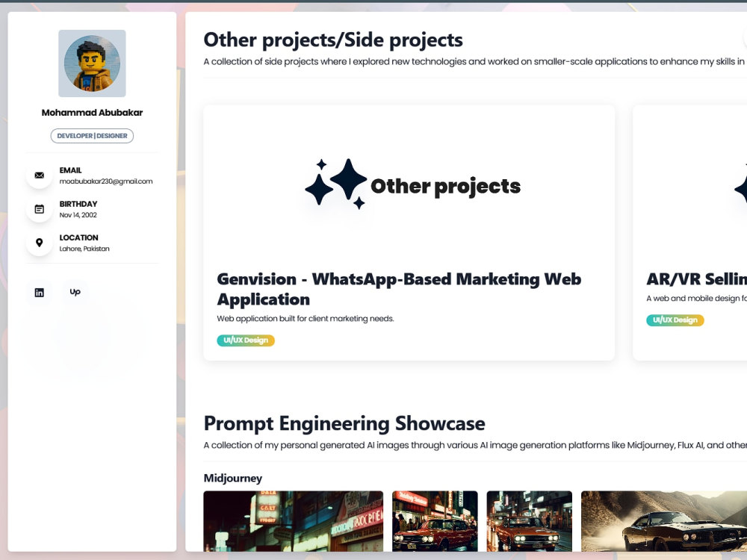This screenshot has width=747, height=560.
Task: Click the sparkle stars logo on Genvision card
Action: 336,184
